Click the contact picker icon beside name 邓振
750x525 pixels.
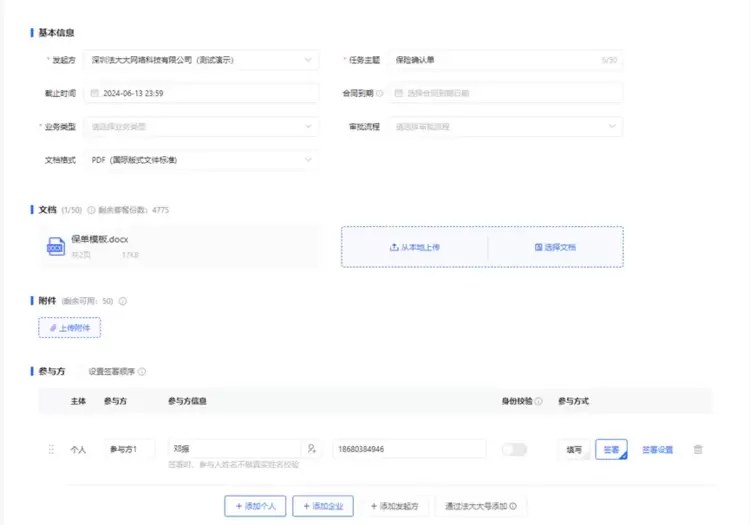pos(312,450)
